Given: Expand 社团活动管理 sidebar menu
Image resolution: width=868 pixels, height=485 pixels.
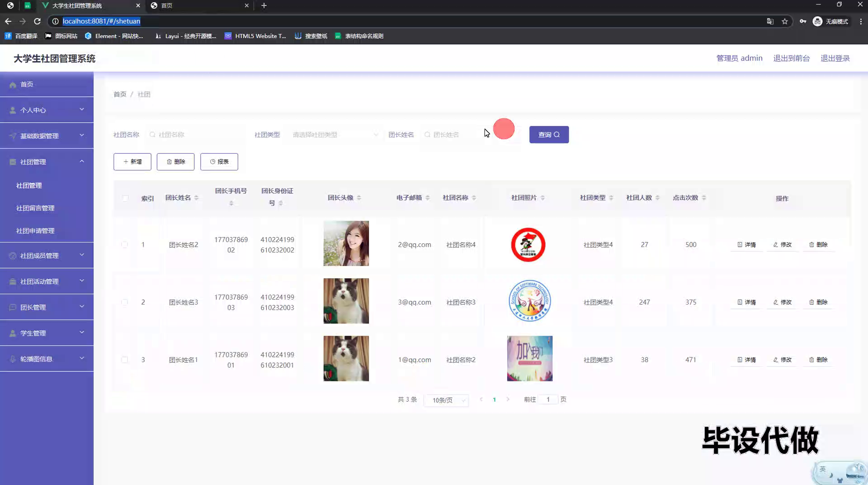Looking at the screenshot, I should coord(47,281).
